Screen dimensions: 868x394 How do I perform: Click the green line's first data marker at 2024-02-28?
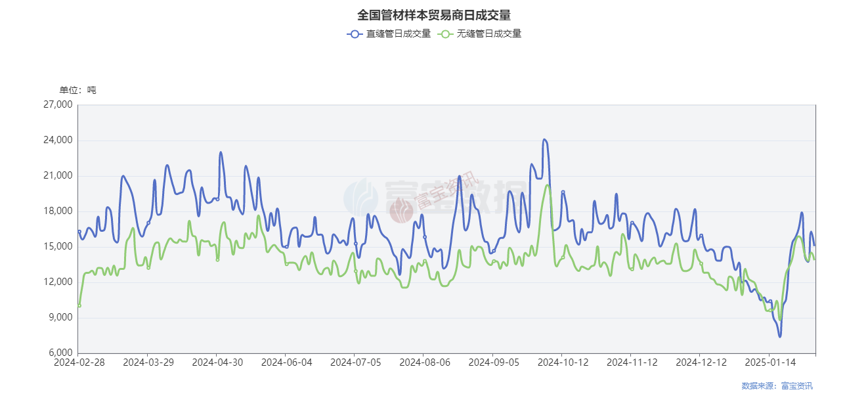(x=79, y=305)
